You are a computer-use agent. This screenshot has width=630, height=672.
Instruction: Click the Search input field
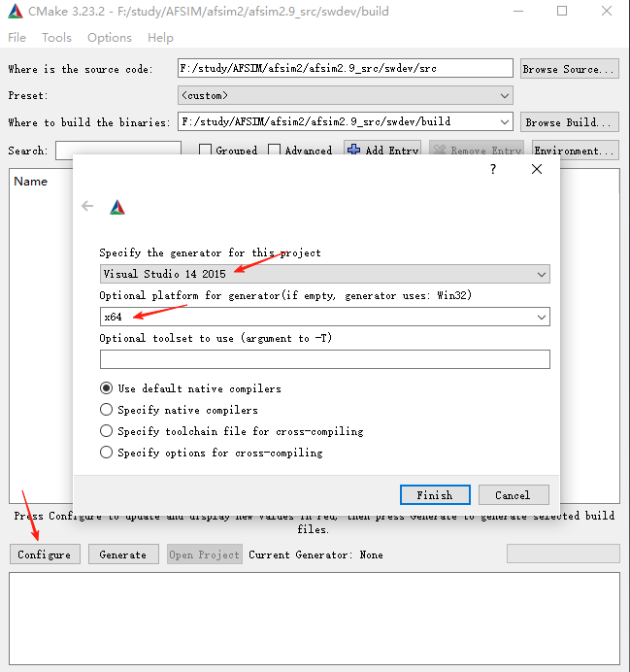point(117,150)
